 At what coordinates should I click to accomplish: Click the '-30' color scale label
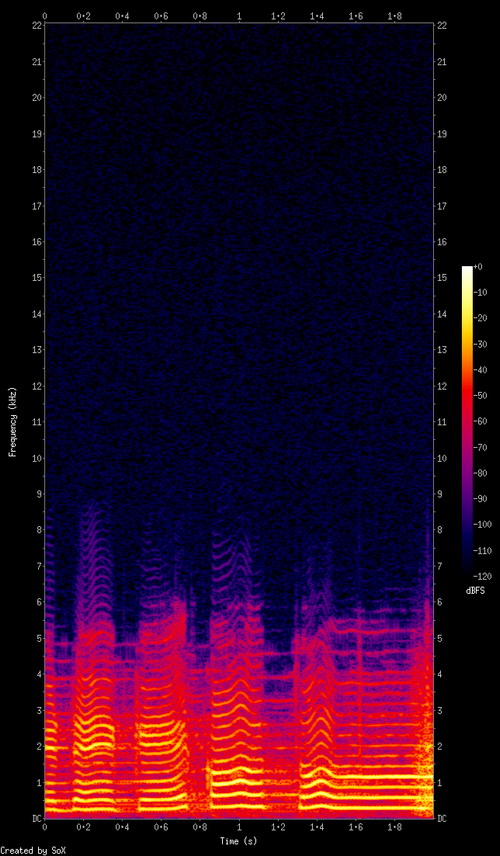click(x=480, y=344)
